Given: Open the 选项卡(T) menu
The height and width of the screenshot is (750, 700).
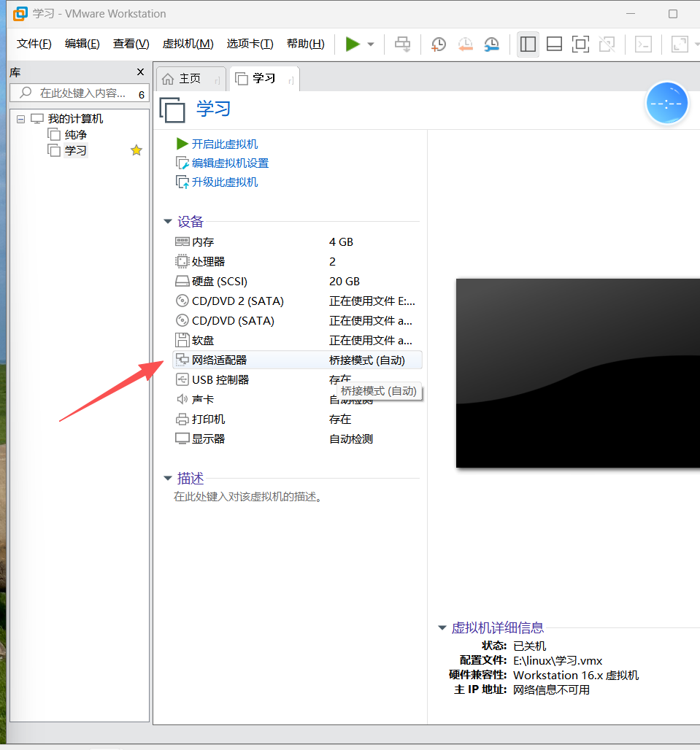Looking at the screenshot, I should tap(250, 44).
